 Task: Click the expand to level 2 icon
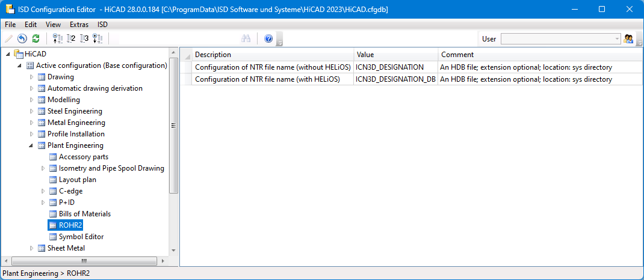[71, 39]
